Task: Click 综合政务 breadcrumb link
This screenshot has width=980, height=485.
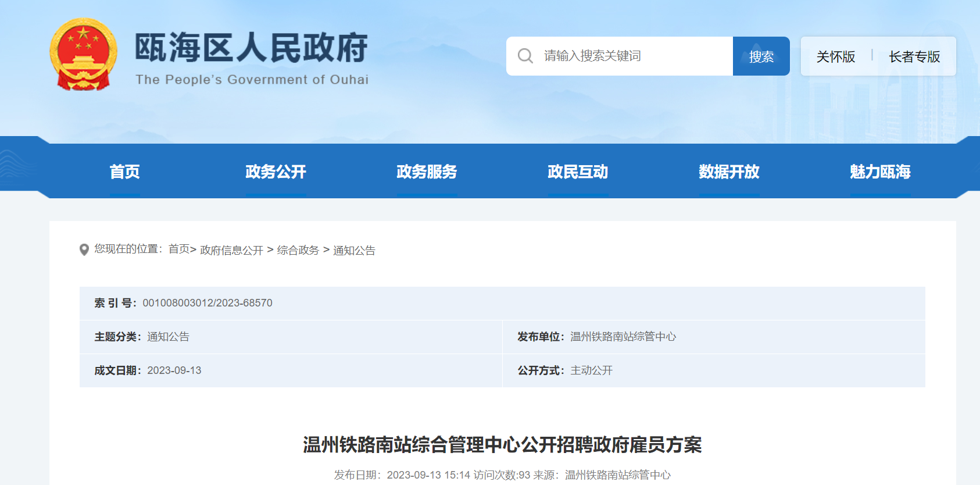Action: pos(298,250)
